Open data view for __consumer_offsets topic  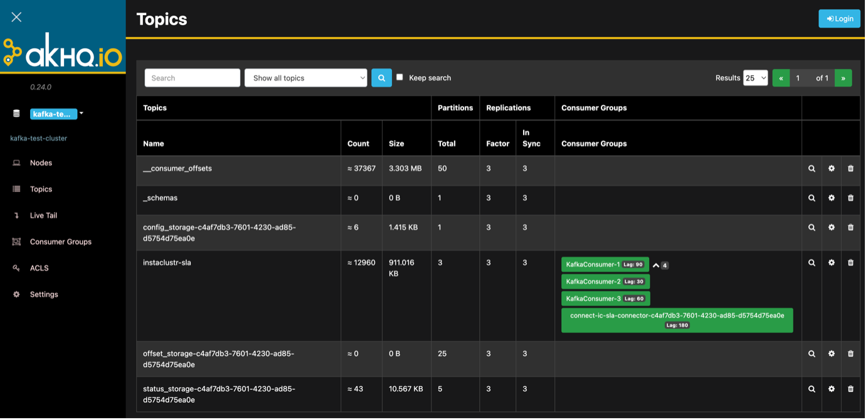point(812,169)
